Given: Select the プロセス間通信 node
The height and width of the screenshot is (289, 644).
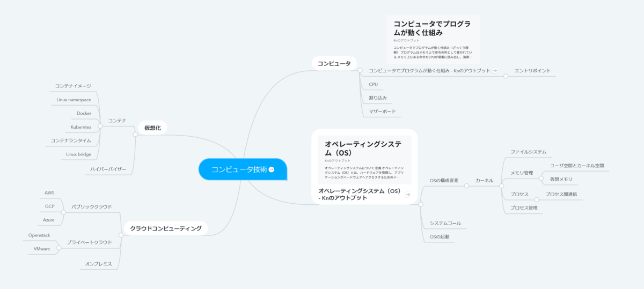Looking at the screenshot, I should [561, 194].
